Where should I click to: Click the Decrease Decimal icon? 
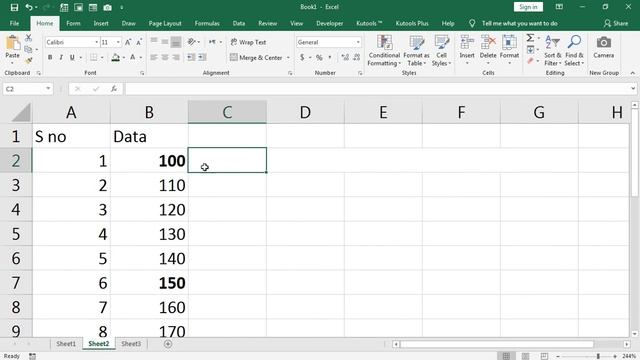[356, 58]
